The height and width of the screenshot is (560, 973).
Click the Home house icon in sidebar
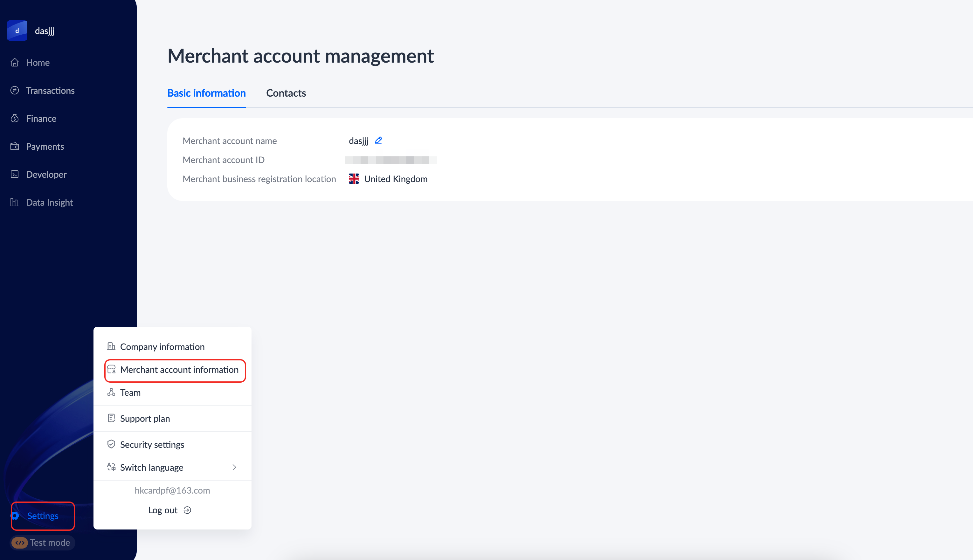[15, 62]
